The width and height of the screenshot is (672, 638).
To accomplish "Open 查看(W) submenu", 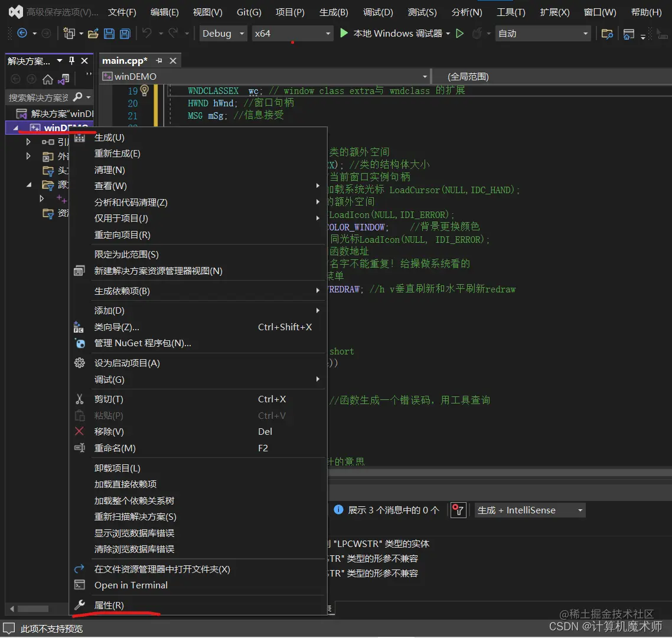I will 198,186.
